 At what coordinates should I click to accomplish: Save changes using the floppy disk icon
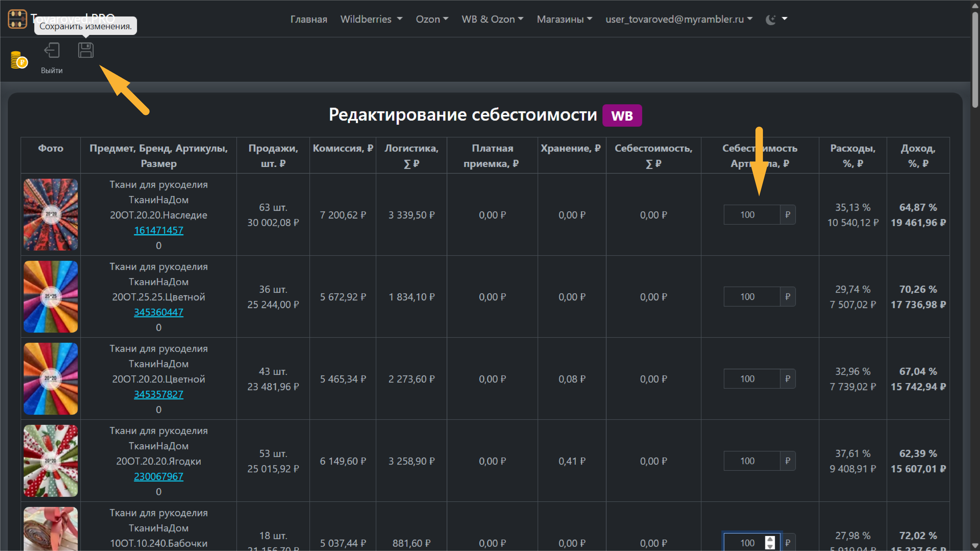[x=86, y=50]
